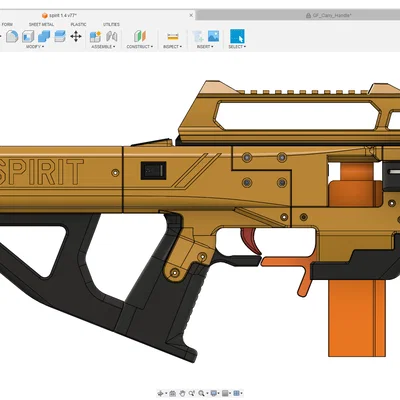
Task: Click the Look At navigation icon
Action: (172, 393)
